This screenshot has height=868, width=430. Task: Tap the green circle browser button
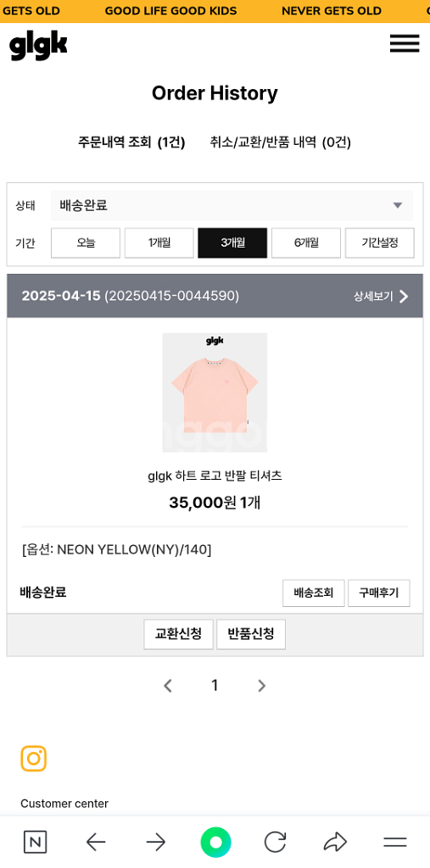click(x=215, y=843)
